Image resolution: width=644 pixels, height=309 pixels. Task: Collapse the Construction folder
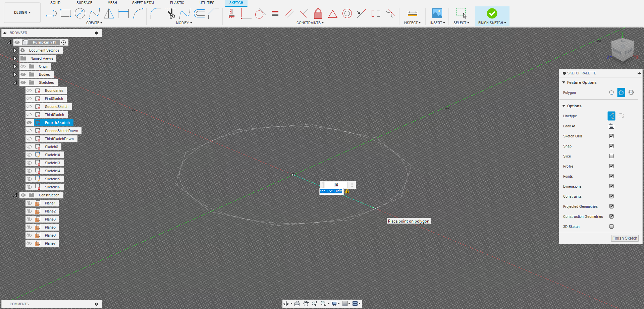tap(15, 195)
